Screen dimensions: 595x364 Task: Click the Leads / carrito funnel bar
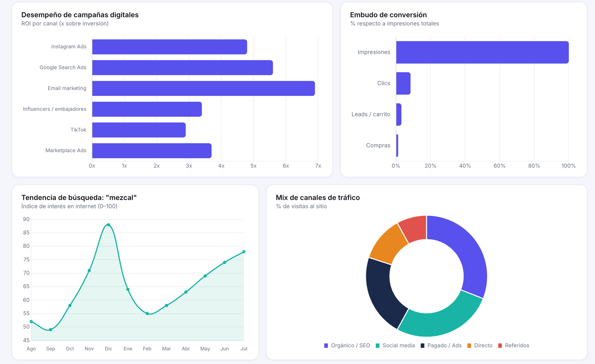click(399, 114)
